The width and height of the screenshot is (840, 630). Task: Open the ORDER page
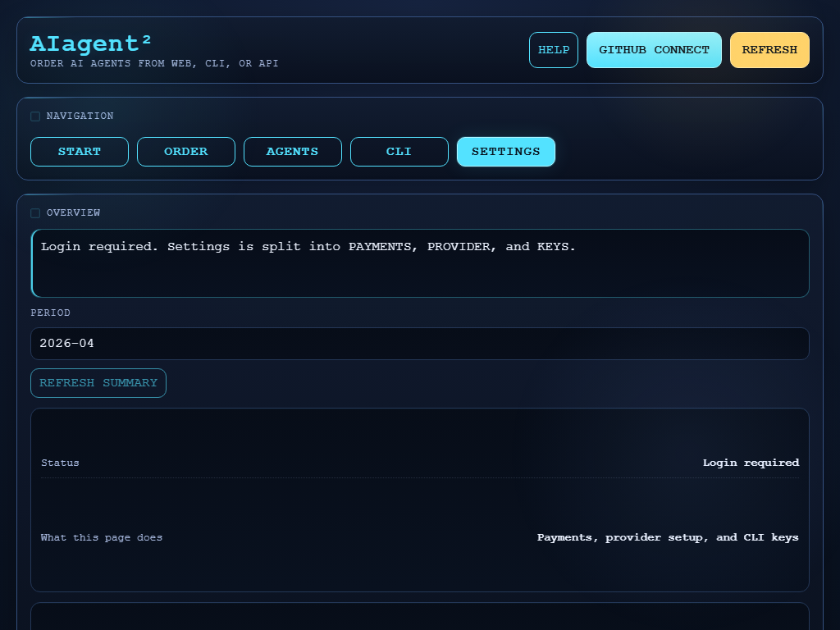(185, 151)
